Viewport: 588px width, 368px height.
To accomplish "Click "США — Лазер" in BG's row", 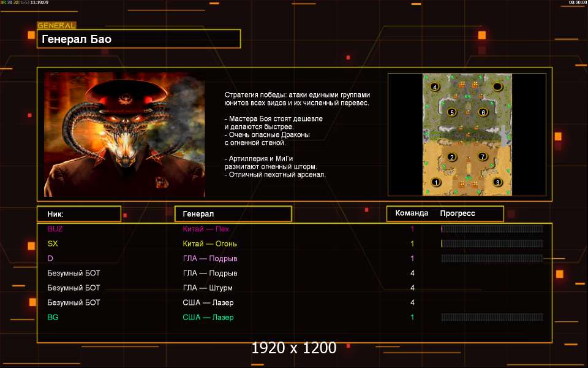I will (x=208, y=317).
